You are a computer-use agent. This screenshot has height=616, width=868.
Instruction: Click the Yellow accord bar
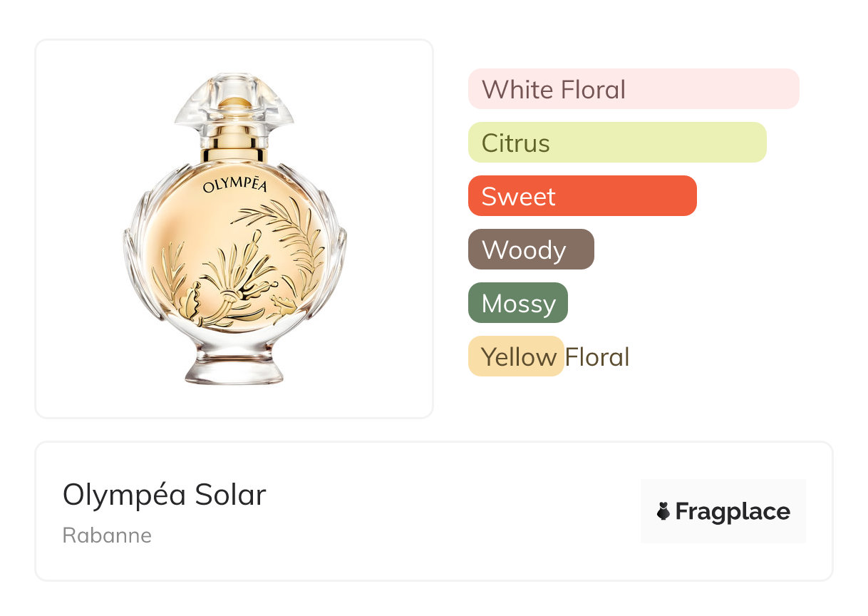[515, 356]
